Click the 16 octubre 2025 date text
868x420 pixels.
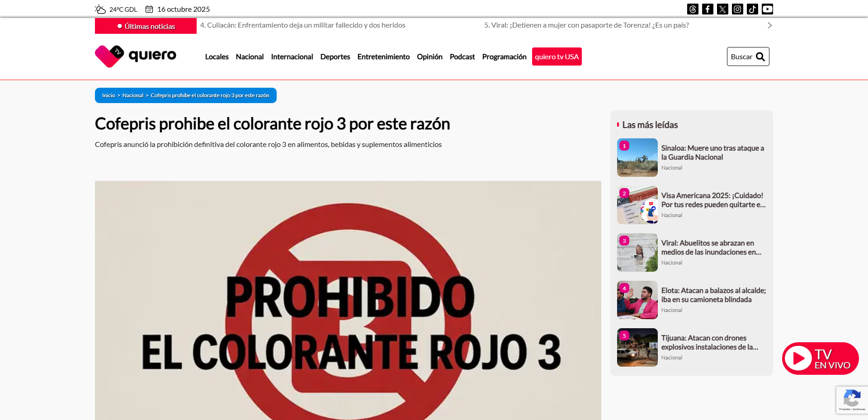pyautogui.click(x=184, y=9)
